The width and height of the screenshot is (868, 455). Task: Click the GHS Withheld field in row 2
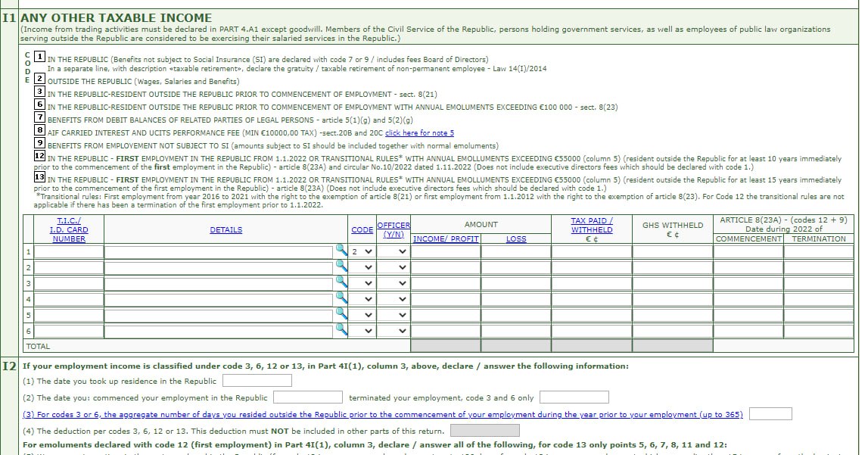[673, 268]
